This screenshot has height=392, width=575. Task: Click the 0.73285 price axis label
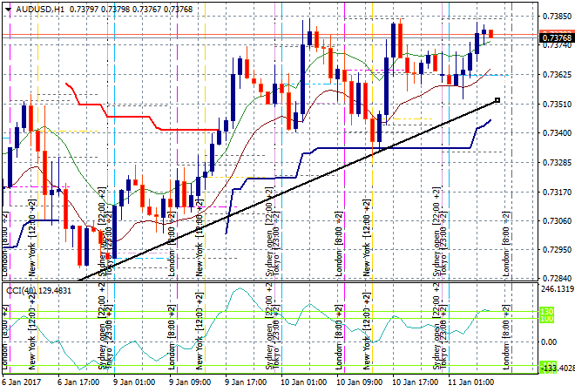(557, 162)
